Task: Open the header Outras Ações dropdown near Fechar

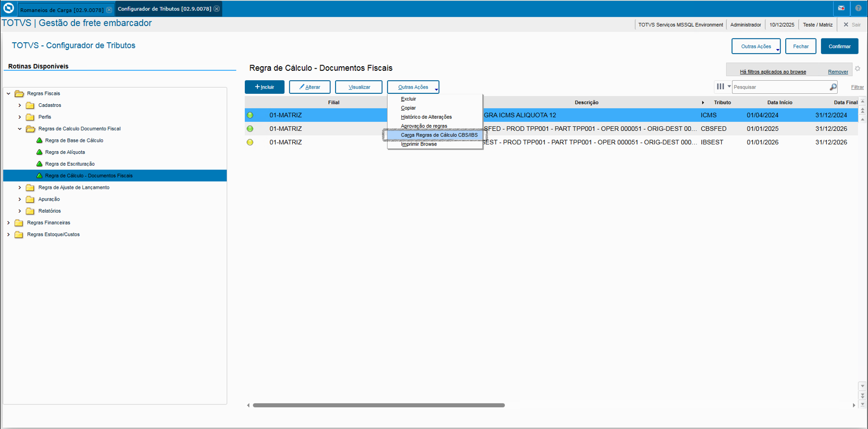Action: (756, 46)
